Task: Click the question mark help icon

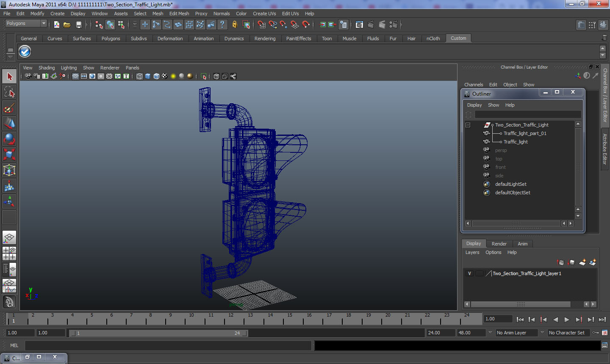Action: point(222,25)
